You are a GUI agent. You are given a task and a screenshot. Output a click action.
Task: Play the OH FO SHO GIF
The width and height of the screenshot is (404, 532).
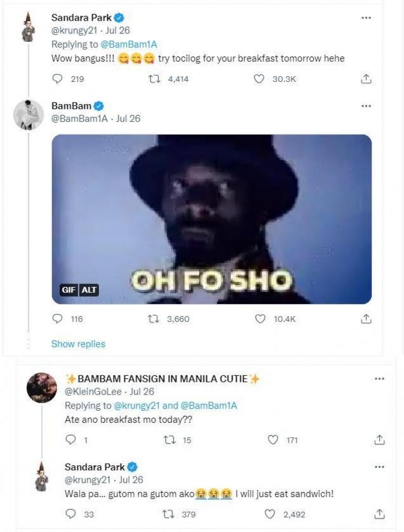[x=212, y=219]
